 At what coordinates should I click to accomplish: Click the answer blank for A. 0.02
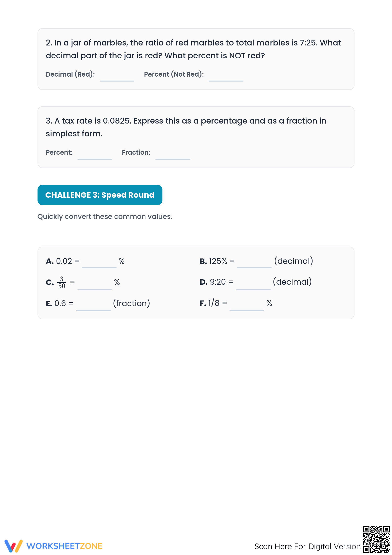pyautogui.click(x=99, y=263)
